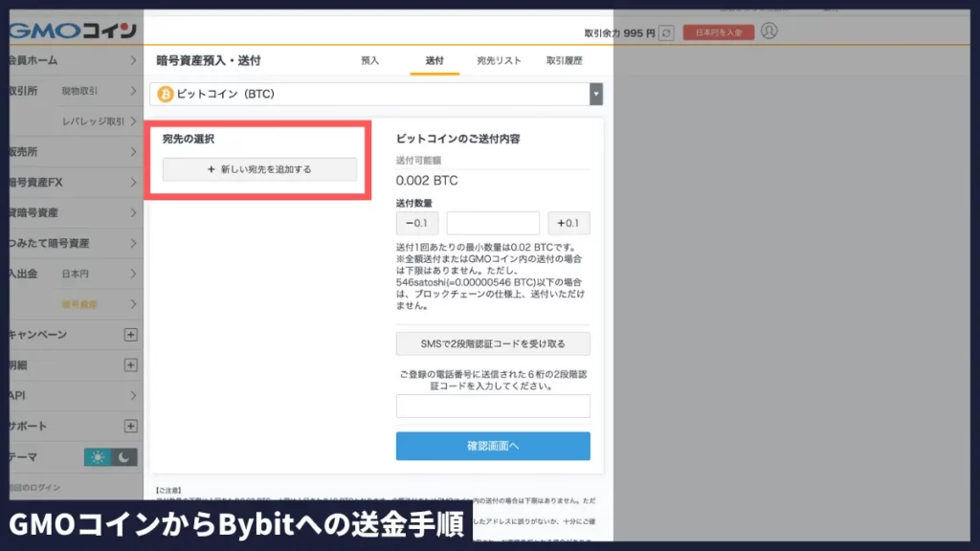
Task: Switch to the 預入 tab
Action: 370,60
